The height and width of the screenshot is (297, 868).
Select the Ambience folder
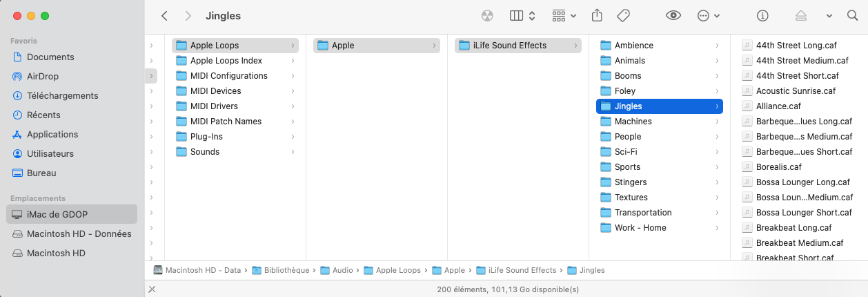(660, 46)
